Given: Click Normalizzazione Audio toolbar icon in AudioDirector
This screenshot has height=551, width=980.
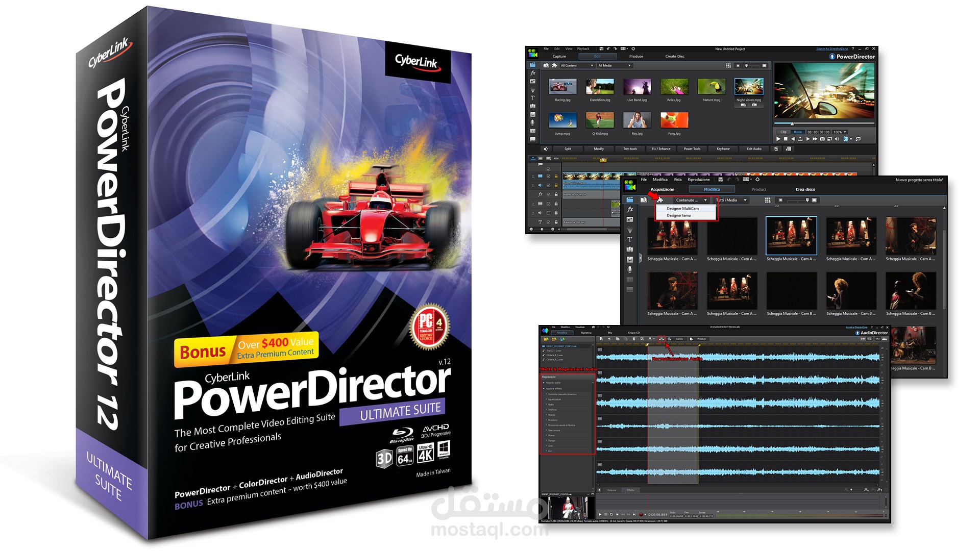Looking at the screenshot, I should pos(661,339).
